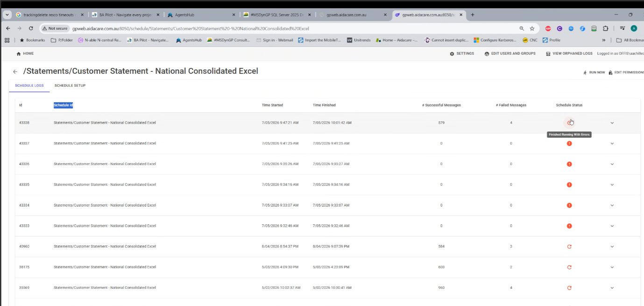Expand hidden bookmarks with double chevron

point(604,40)
